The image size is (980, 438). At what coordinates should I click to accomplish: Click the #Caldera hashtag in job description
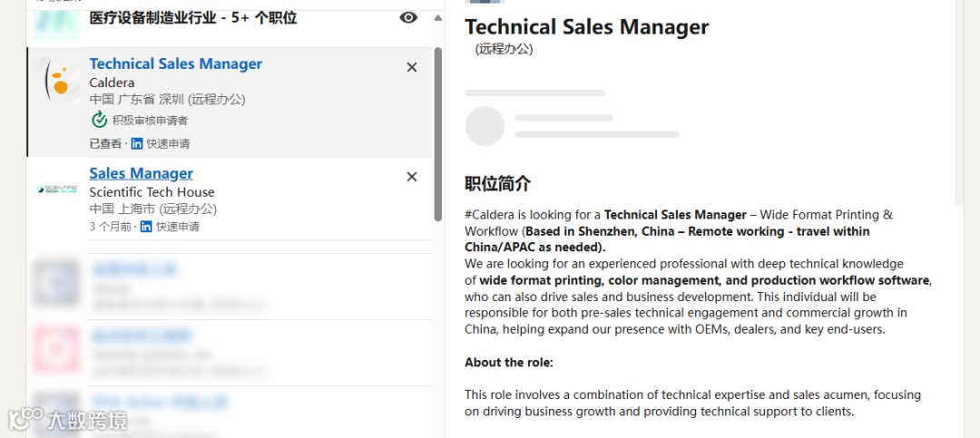(x=496, y=215)
